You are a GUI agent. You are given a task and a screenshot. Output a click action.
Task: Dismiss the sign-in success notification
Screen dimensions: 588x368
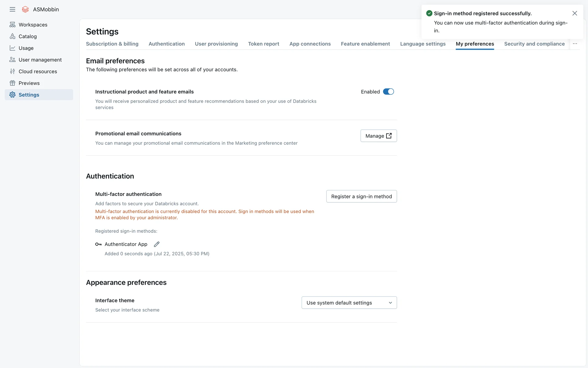point(575,13)
